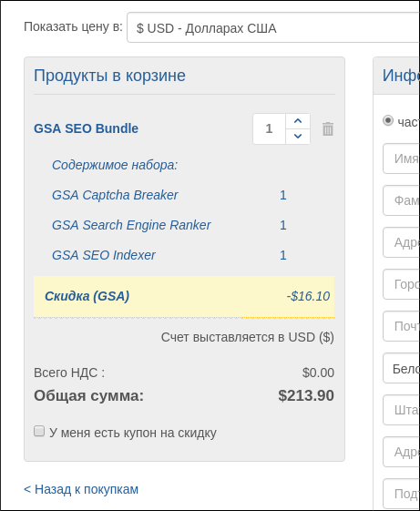
Task: Click the quantity field showing 1
Action: click(x=269, y=128)
